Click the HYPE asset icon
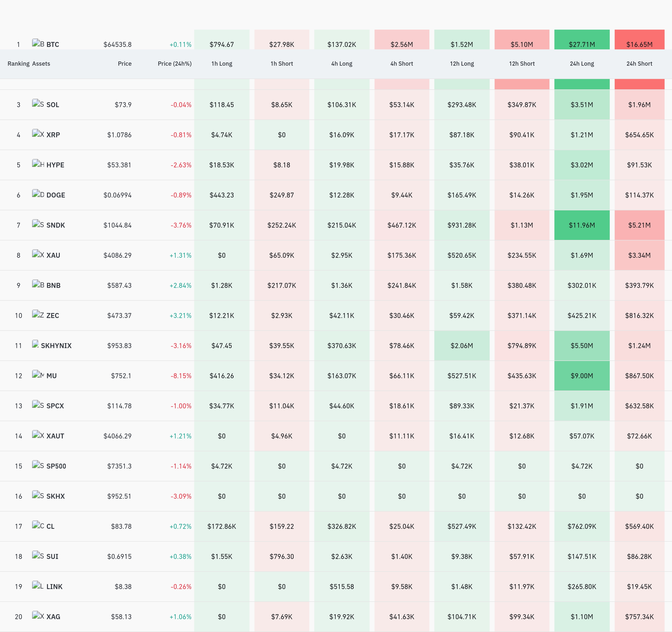The image size is (672, 632). pos(38,163)
